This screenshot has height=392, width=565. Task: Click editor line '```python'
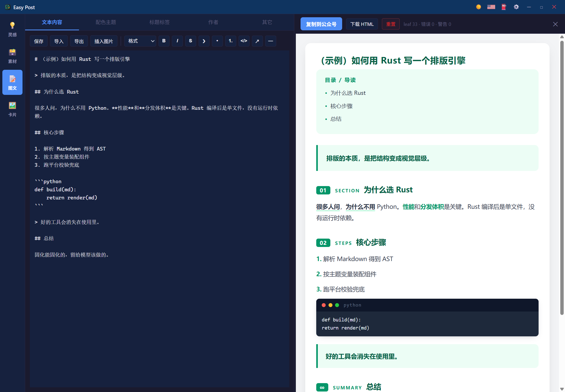point(48,181)
